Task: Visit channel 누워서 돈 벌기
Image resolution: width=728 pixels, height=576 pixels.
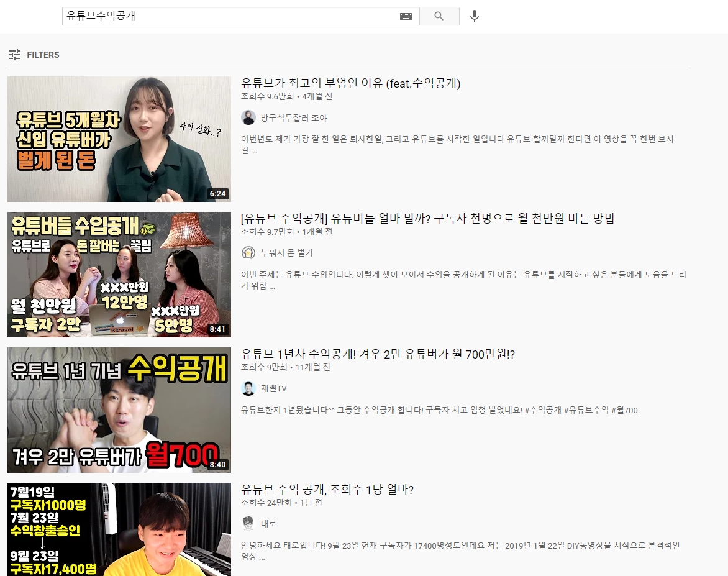Action: [286, 253]
